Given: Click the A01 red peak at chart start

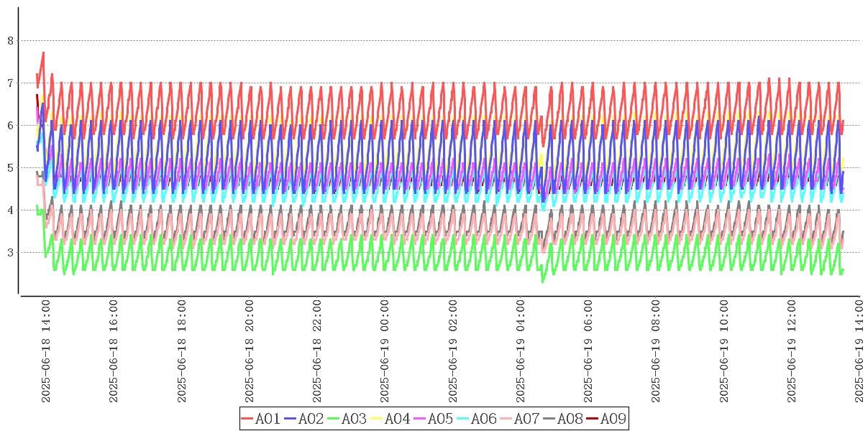Looking at the screenshot, I should click(43, 52).
